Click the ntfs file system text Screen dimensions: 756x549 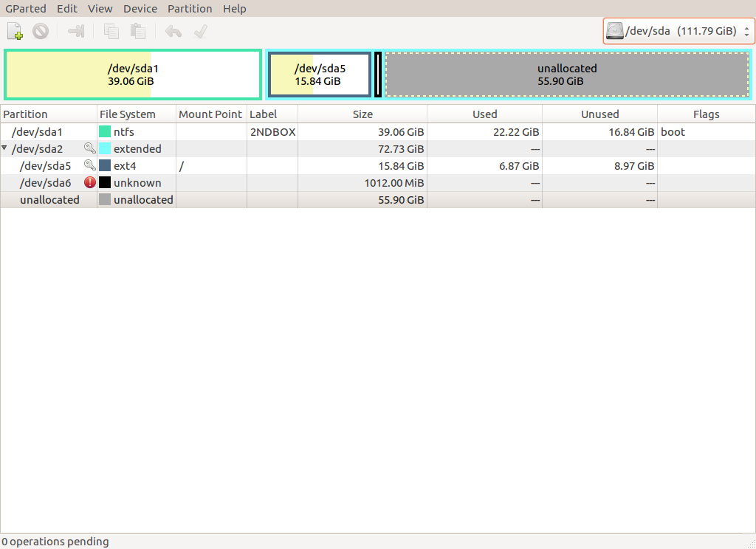pyautogui.click(x=124, y=131)
